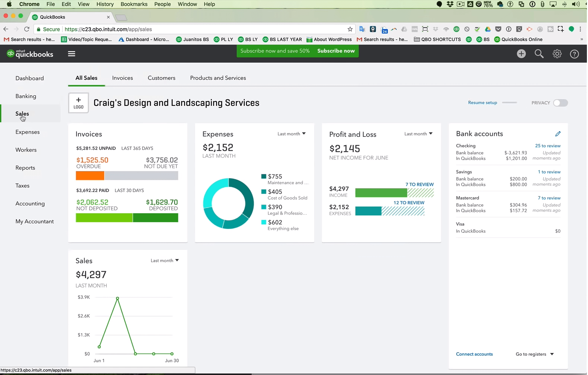Switch to Products and Services tab

click(x=218, y=78)
